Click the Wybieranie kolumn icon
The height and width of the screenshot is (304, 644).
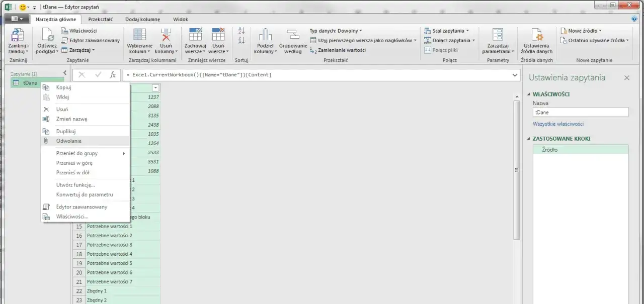coord(139,35)
